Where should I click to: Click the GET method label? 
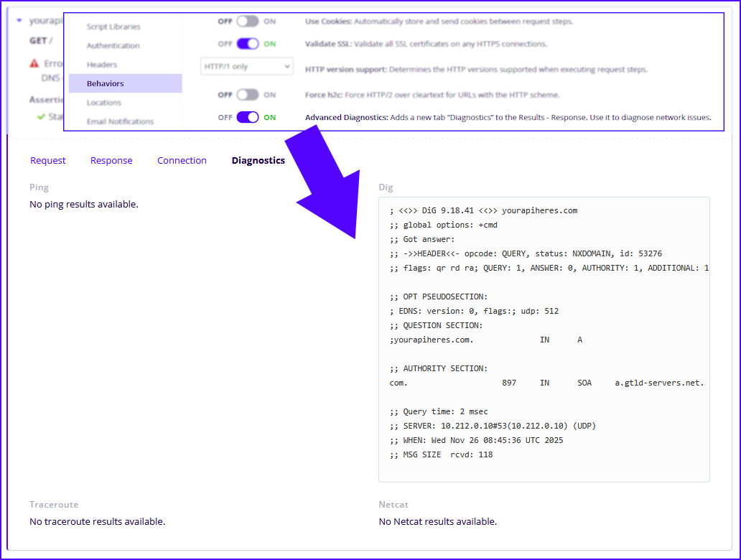pyautogui.click(x=38, y=41)
